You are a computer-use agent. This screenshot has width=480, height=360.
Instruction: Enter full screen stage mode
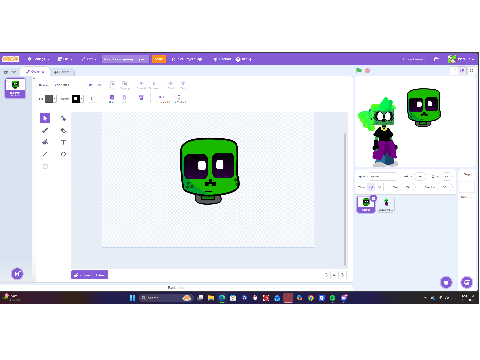click(471, 70)
